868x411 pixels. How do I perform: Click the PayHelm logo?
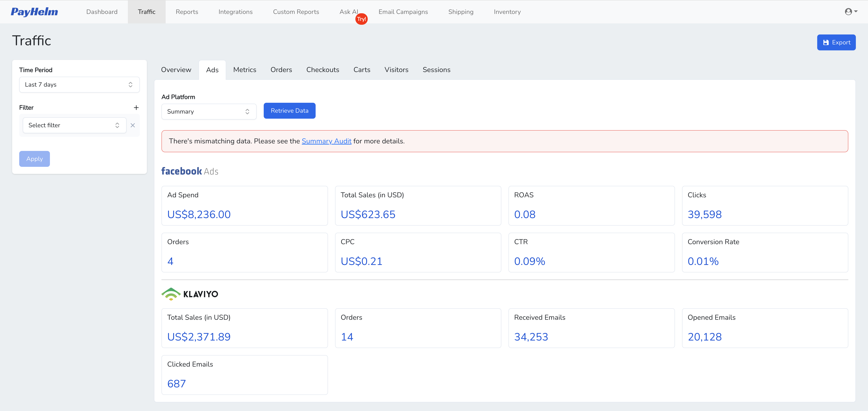[x=34, y=12]
